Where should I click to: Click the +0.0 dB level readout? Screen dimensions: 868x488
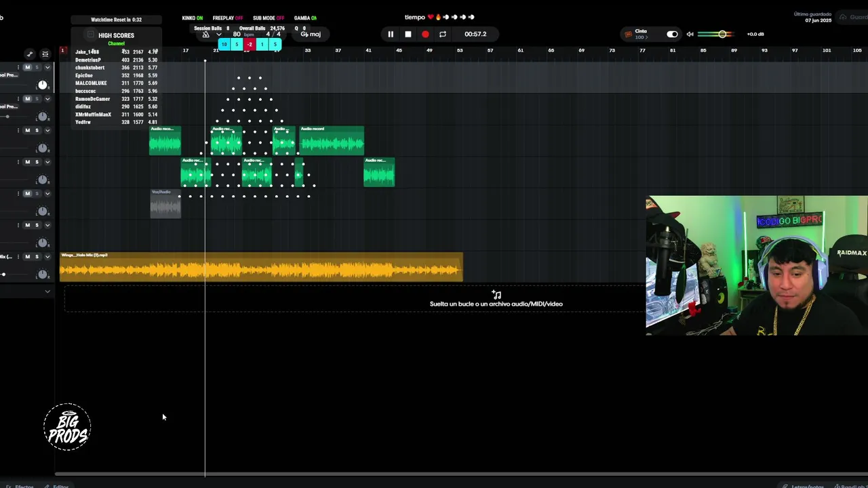[755, 34]
